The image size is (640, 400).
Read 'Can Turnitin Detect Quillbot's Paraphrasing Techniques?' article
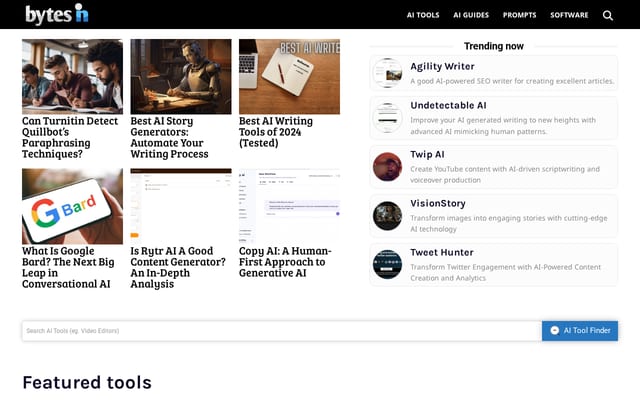70,138
